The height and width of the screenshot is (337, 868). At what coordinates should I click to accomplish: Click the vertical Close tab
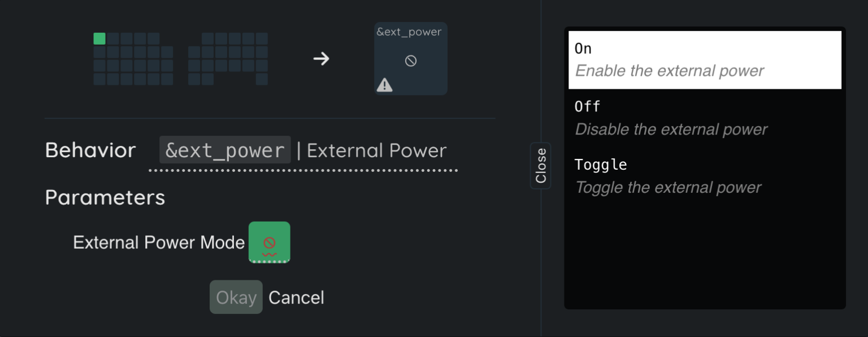pyautogui.click(x=541, y=166)
